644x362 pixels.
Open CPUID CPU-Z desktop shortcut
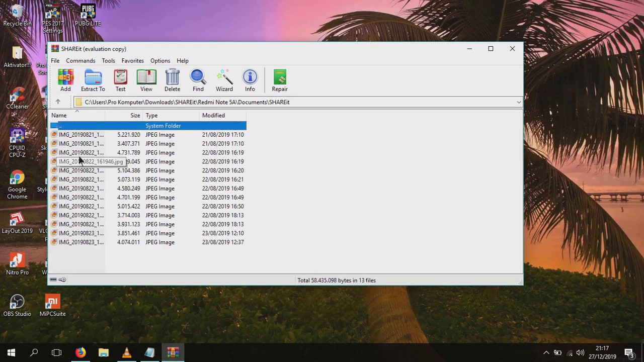pyautogui.click(x=17, y=143)
